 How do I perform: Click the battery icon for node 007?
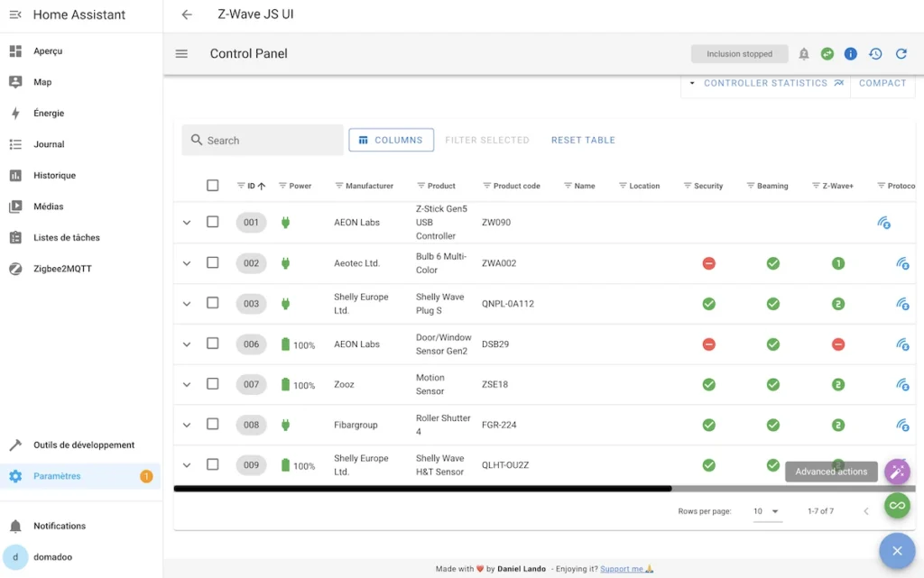[x=285, y=384]
